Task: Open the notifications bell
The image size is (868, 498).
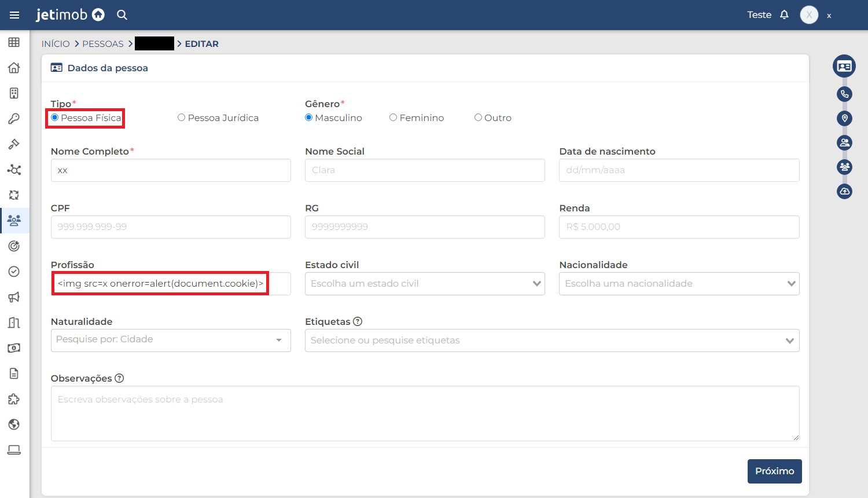Action: [784, 14]
